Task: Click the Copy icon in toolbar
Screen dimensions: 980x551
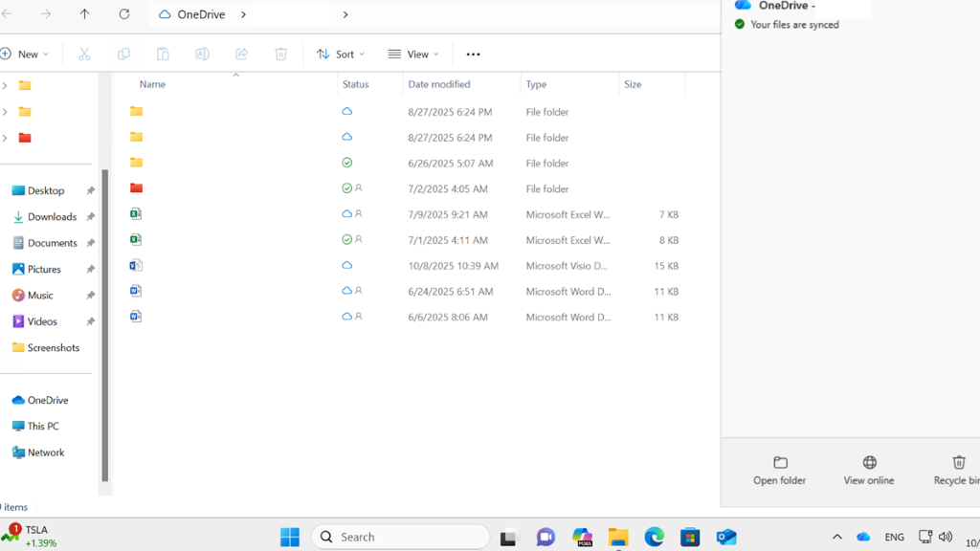Action: coord(123,55)
